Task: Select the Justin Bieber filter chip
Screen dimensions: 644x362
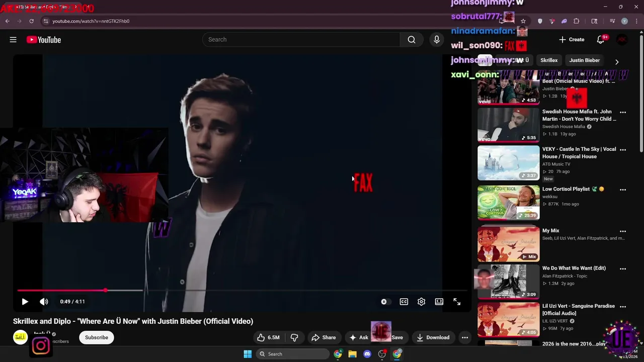Action: (x=584, y=60)
